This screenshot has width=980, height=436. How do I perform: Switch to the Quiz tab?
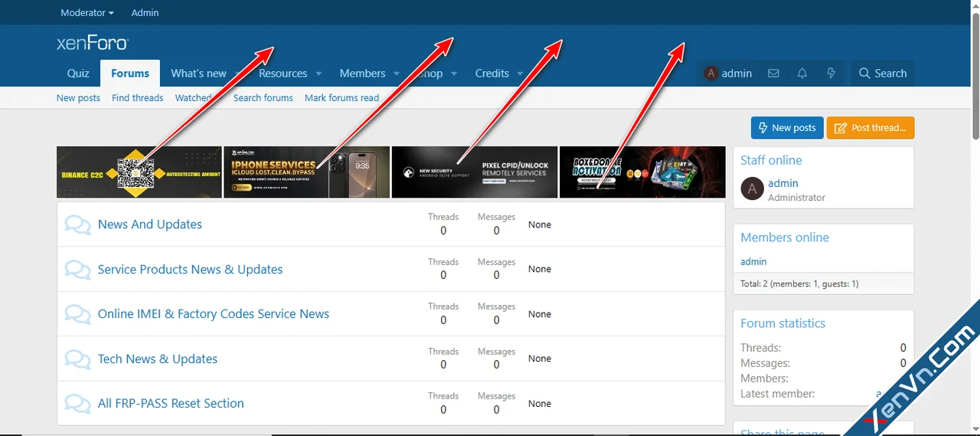tap(78, 74)
